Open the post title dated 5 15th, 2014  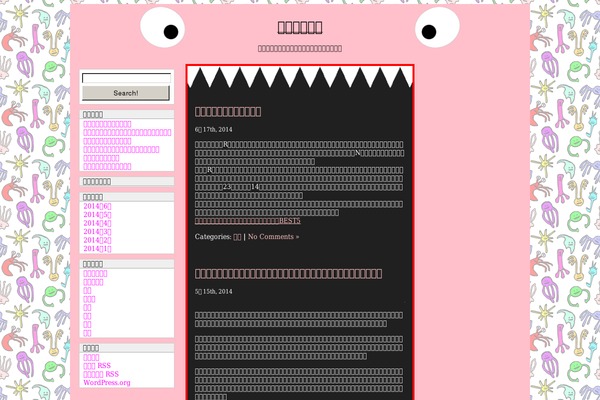click(288, 273)
